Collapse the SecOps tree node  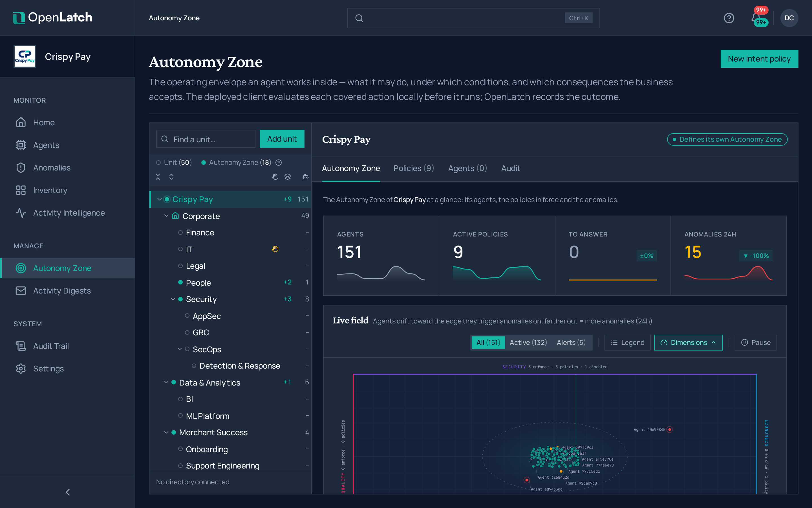(x=180, y=349)
